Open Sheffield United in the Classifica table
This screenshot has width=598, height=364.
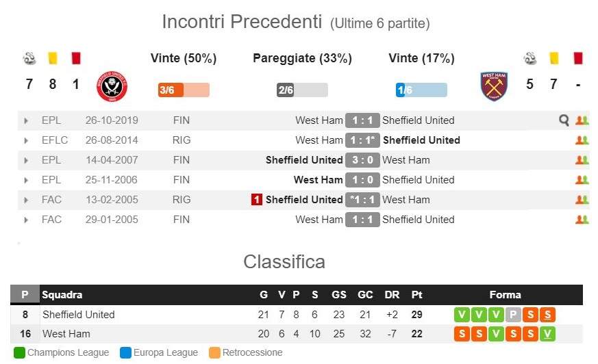coord(78,315)
